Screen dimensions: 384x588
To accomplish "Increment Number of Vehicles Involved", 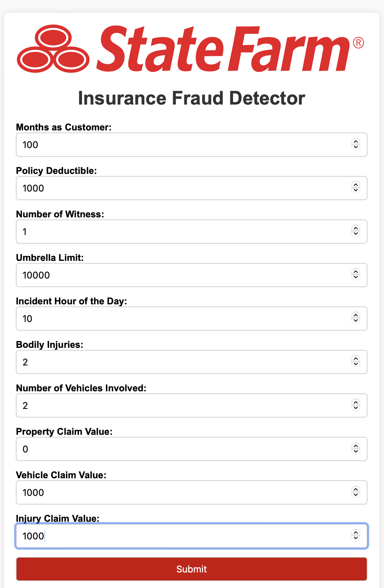I will (x=356, y=403).
